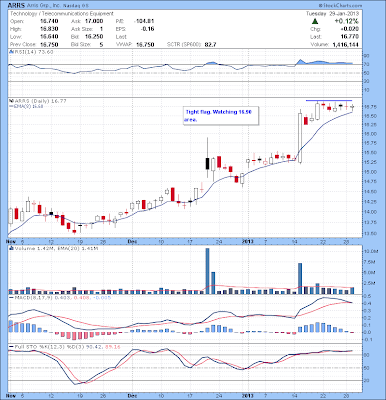Click the Open value 16.740
This screenshot has width=386, height=400.
coord(49,21)
